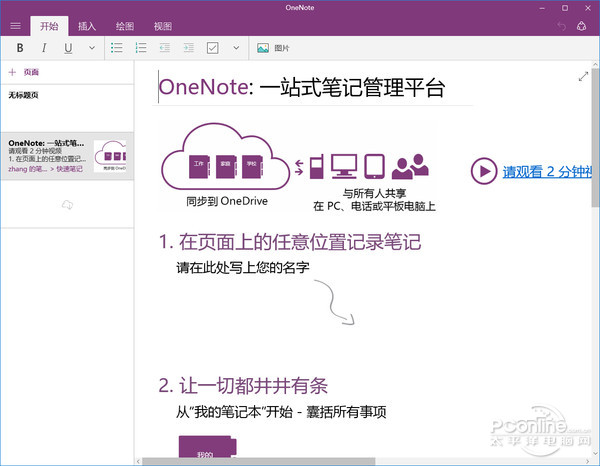Click heading 2. 让一切都井井有条

[x=243, y=385]
